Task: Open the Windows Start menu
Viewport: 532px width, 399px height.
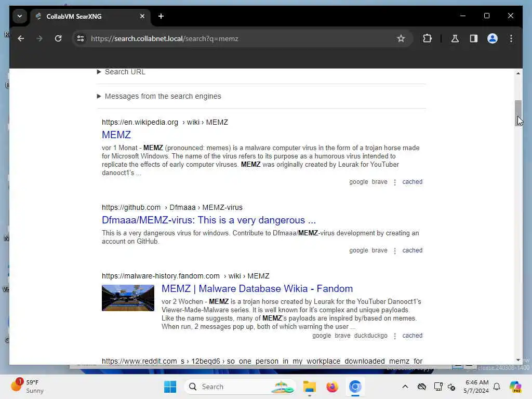Action: pyautogui.click(x=170, y=387)
